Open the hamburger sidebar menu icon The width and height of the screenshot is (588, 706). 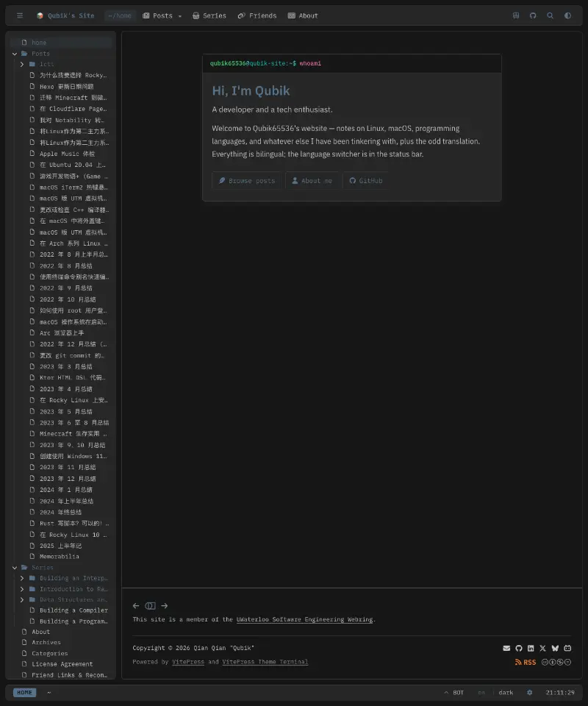tap(20, 15)
